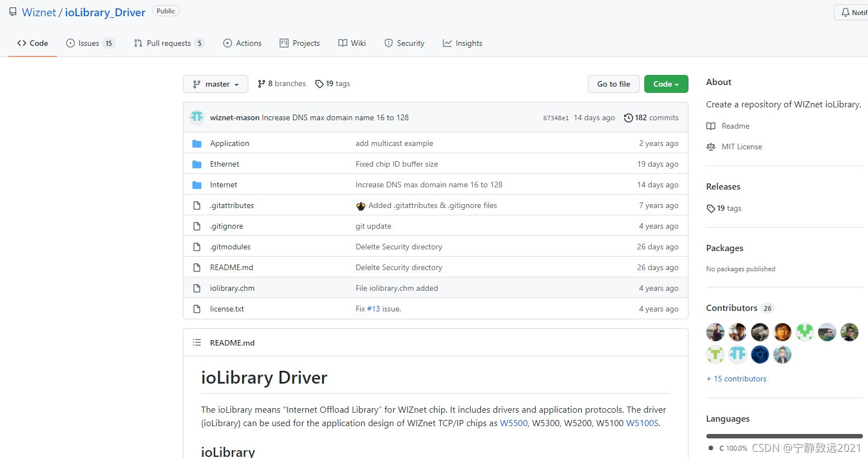
Task: Click the file icon for .gitmodules
Action: 197,247
